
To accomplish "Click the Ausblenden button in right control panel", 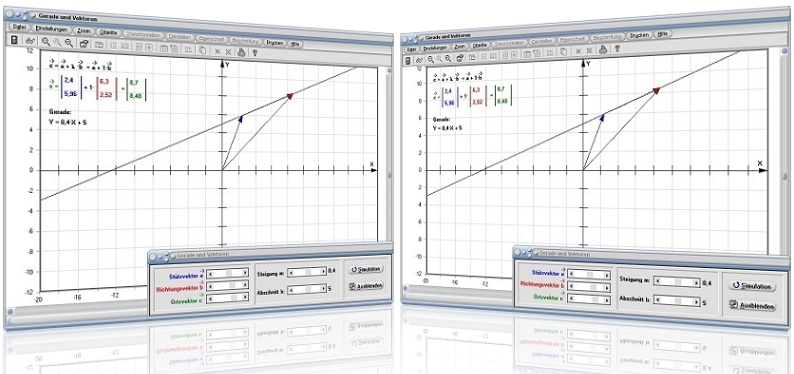I will click(751, 306).
